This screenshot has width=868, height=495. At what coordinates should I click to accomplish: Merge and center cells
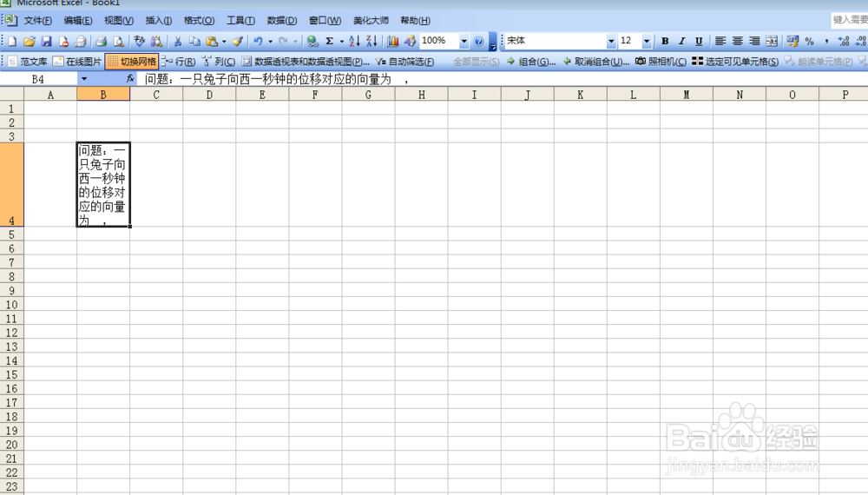771,41
